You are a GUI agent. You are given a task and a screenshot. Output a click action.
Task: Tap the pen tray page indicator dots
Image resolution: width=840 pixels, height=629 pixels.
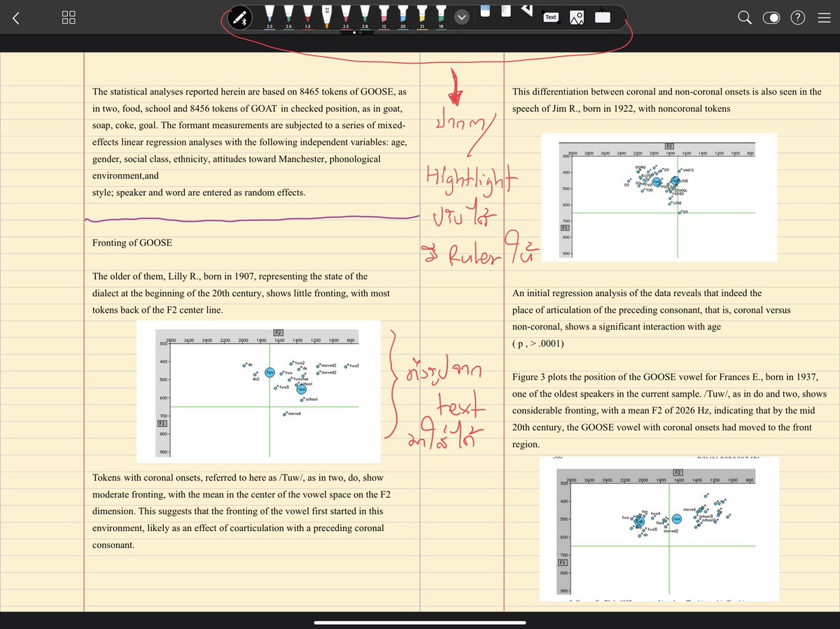357,32
